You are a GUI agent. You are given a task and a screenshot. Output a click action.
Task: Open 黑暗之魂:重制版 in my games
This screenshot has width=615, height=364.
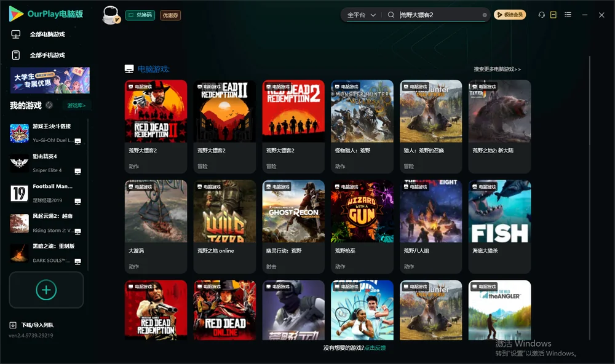pyautogui.click(x=45, y=253)
